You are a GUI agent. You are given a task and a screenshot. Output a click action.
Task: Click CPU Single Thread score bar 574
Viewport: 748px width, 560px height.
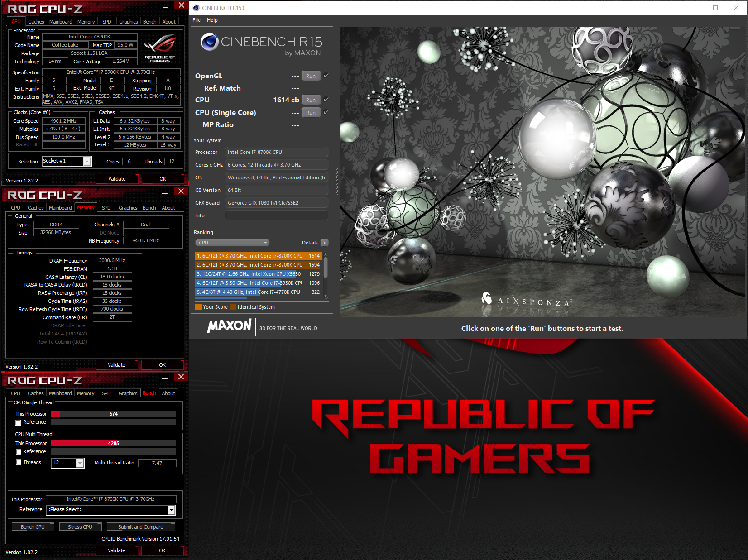click(114, 414)
